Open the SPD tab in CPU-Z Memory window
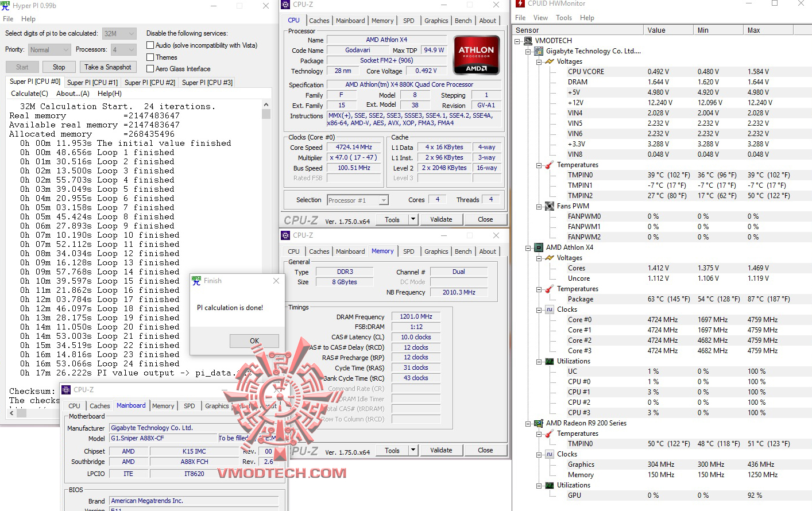Image resolution: width=812 pixels, height=511 pixels. coord(409,251)
